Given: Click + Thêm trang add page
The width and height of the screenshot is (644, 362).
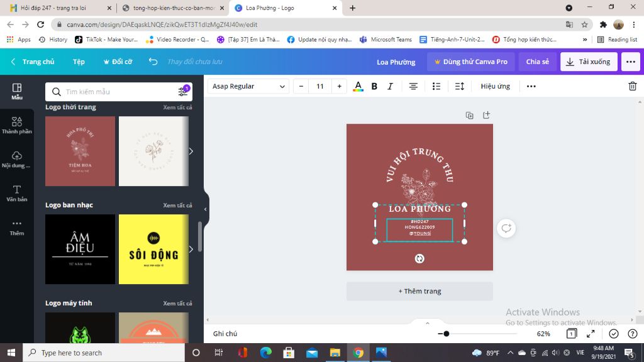Looking at the screenshot, I should pyautogui.click(x=419, y=291).
